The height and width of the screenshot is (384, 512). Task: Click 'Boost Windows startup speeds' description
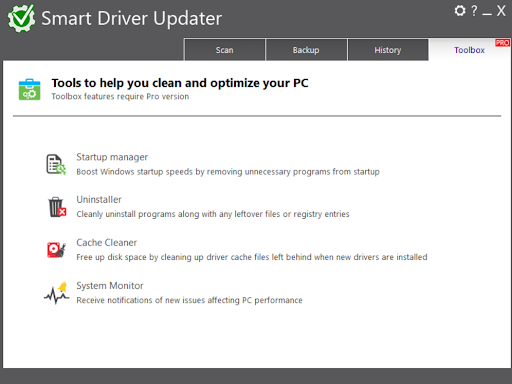click(x=228, y=172)
